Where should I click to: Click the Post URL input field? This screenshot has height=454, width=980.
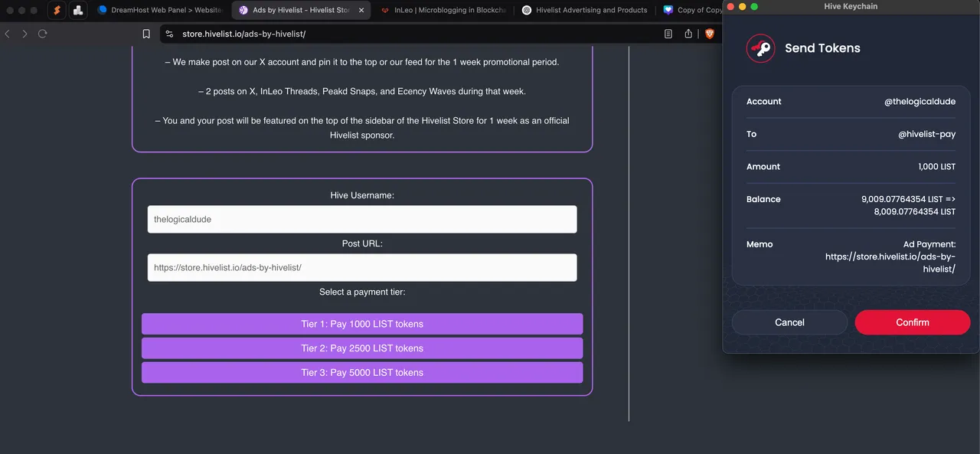point(362,268)
